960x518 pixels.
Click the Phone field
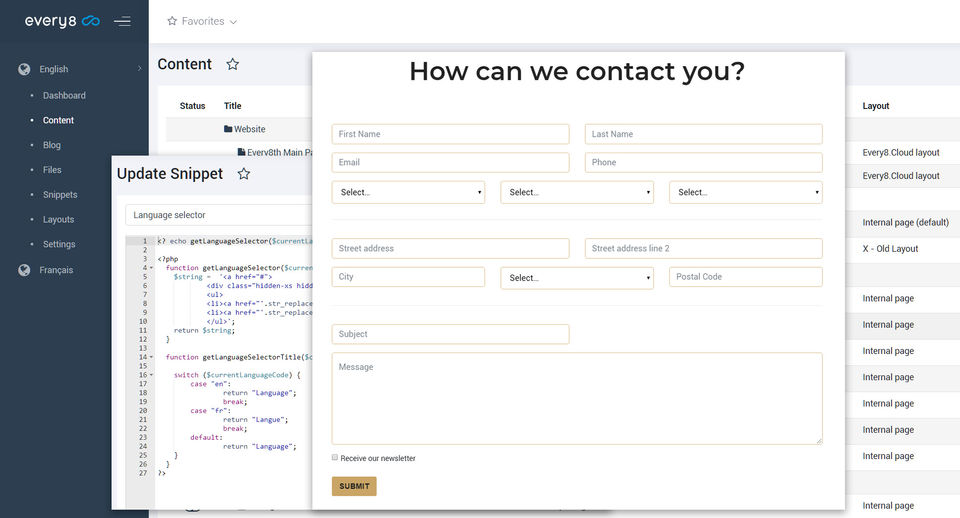tap(703, 162)
